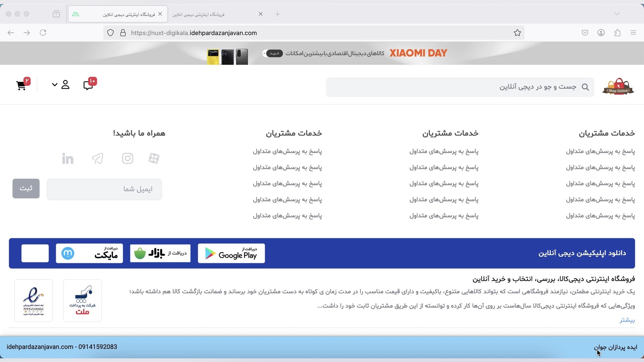Click the Shop Online logo
Viewport: 644px width, 362px height.
[x=618, y=87]
